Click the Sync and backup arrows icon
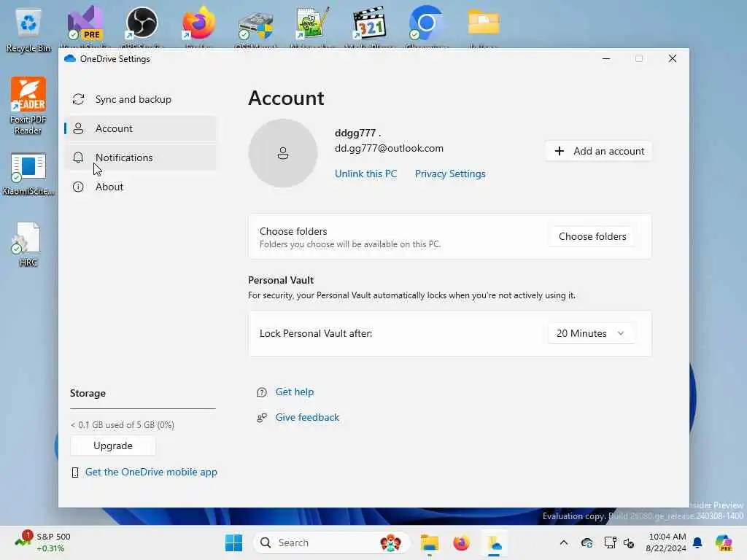The image size is (747, 560). pos(78,99)
